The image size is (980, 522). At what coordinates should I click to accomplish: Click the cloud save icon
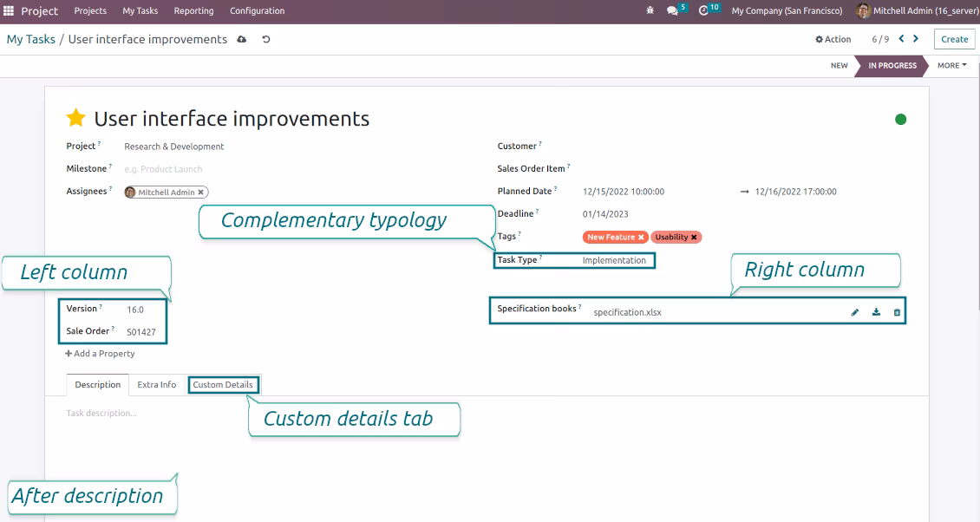[x=242, y=39]
